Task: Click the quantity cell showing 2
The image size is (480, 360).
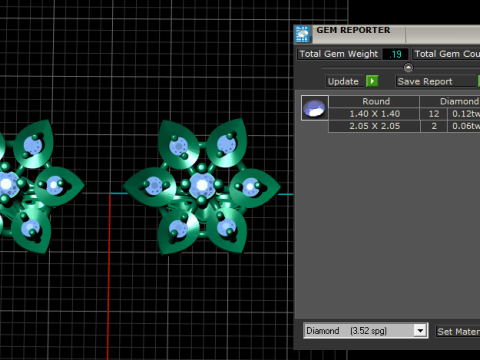Action: coord(434,126)
